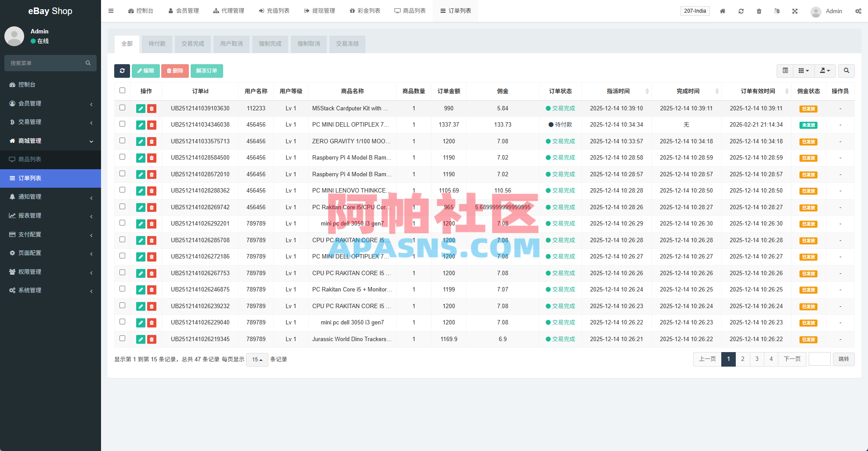
Task: Focus the page-number jump input field
Action: click(x=820, y=359)
